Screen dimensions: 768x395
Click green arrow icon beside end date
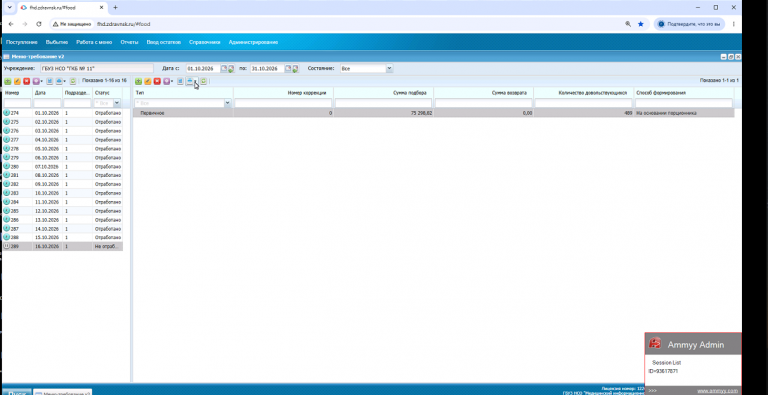[295, 69]
